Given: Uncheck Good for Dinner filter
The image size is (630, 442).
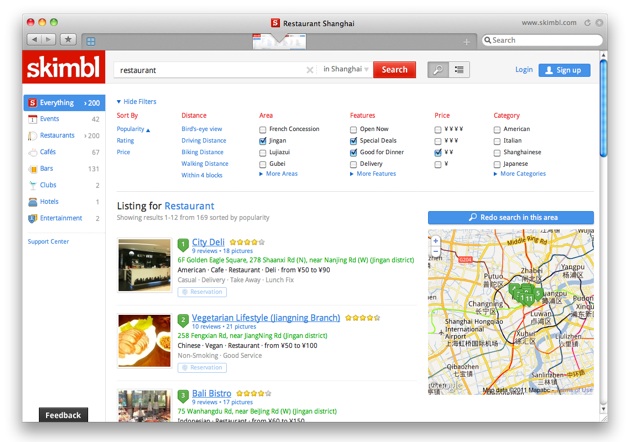Looking at the screenshot, I should coord(353,153).
